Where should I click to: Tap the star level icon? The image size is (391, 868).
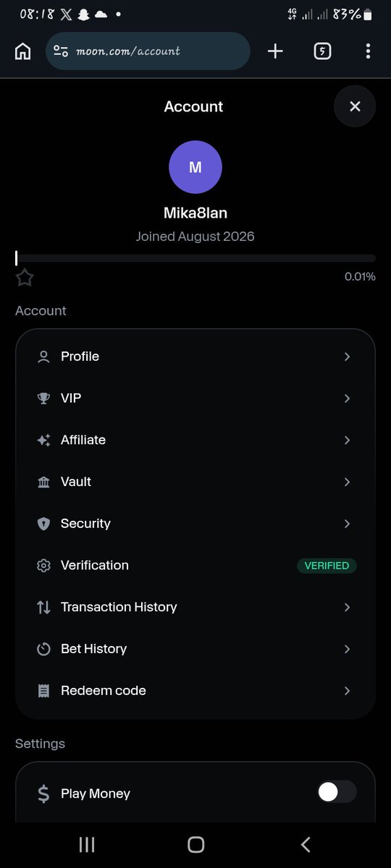[x=25, y=277]
